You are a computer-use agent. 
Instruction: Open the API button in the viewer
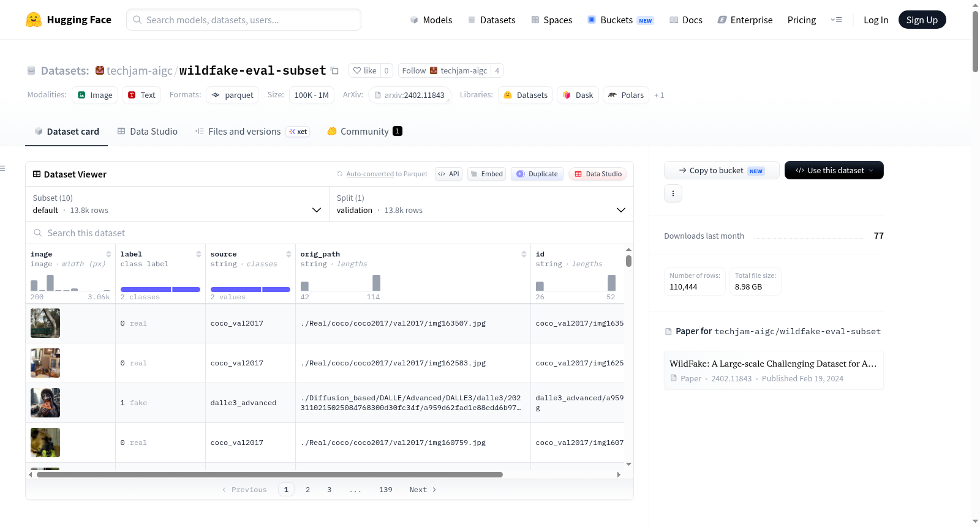click(x=448, y=174)
